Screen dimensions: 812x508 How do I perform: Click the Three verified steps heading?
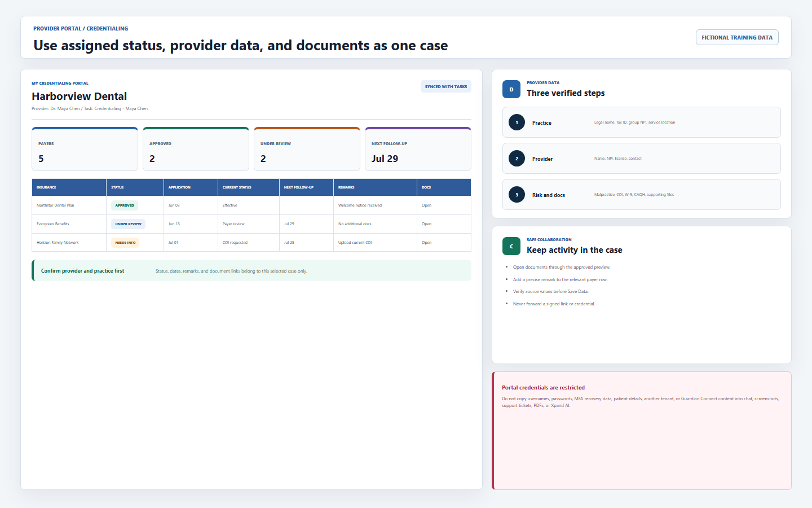(x=566, y=93)
